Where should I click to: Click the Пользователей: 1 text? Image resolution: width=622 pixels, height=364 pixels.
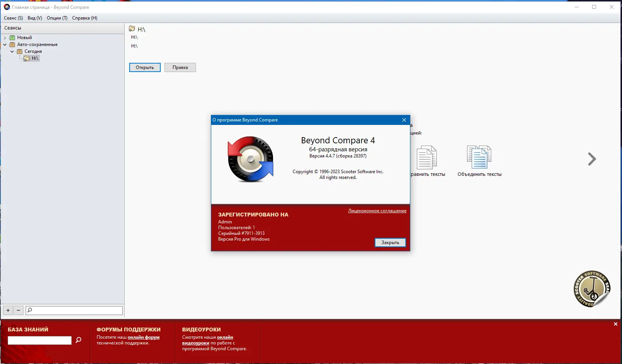coord(237,228)
